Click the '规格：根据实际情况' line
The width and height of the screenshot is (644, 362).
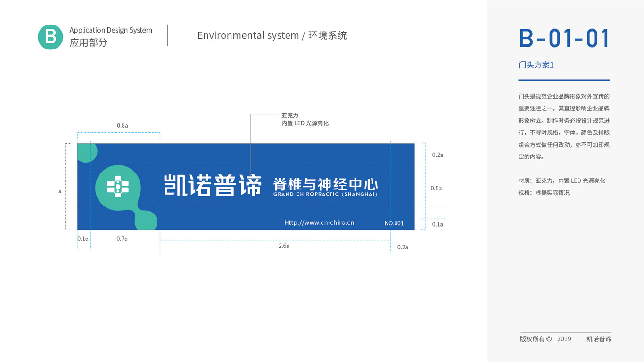click(x=544, y=193)
